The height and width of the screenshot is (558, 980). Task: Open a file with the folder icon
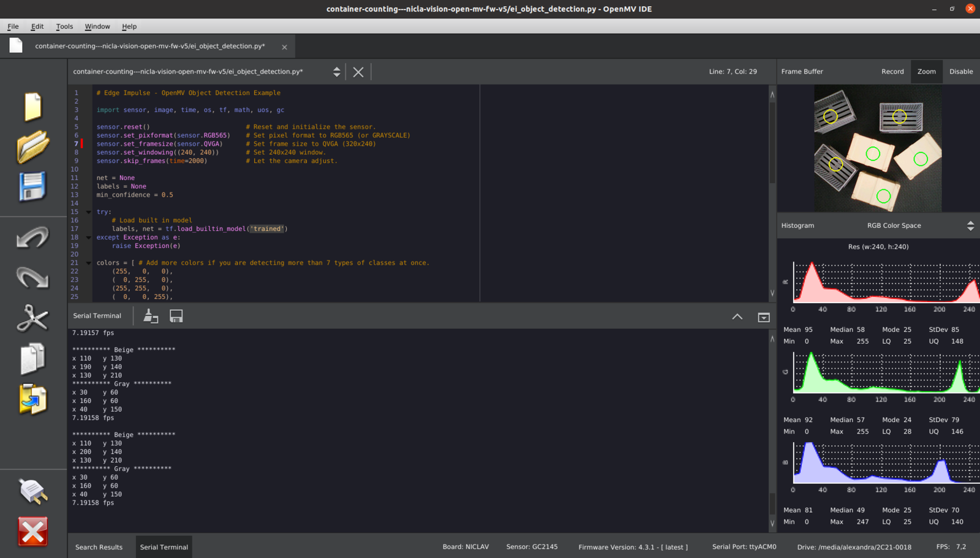click(32, 147)
